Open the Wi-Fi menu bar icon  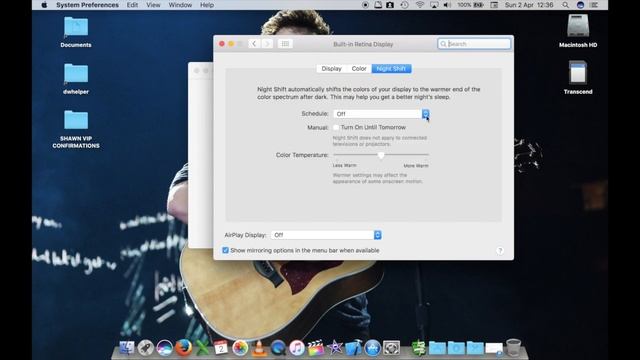pyautogui.click(x=420, y=5)
